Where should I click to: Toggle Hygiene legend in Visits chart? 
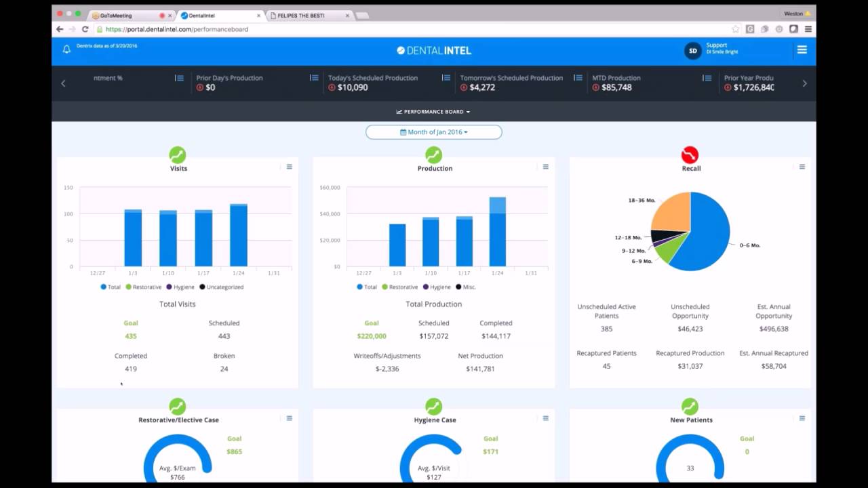point(180,287)
